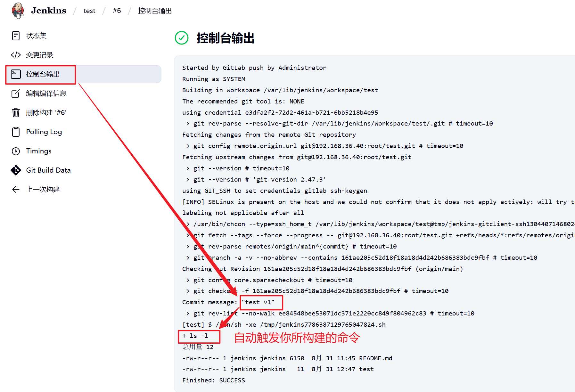Click the 'Finished: SUCCESS' line

214,380
